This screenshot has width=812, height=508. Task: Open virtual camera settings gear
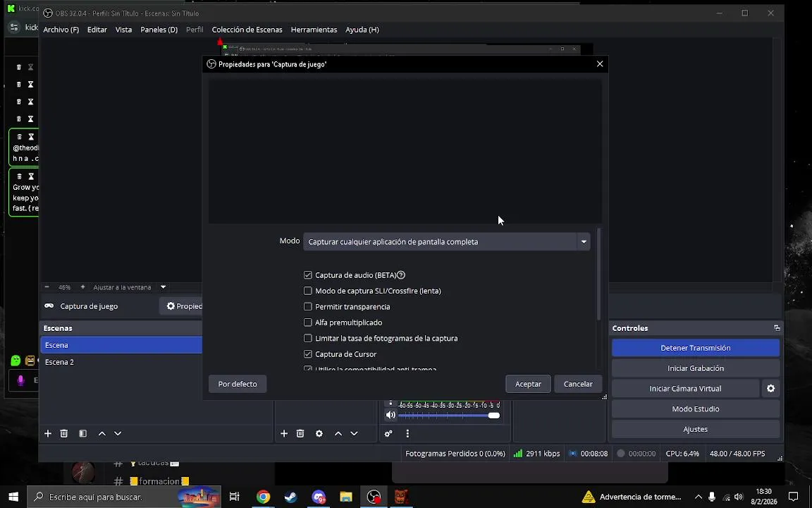click(x=770, y=388)
